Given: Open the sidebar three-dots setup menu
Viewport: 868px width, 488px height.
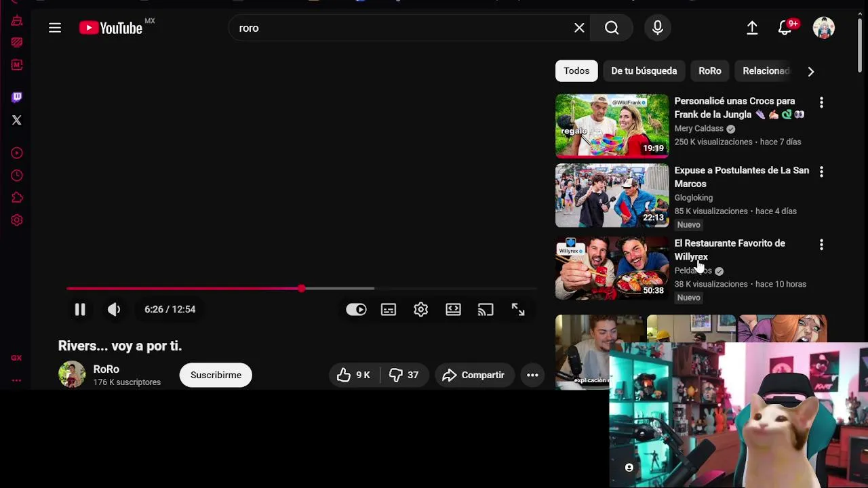Looking at the screenshot, I should pos(17,380).
